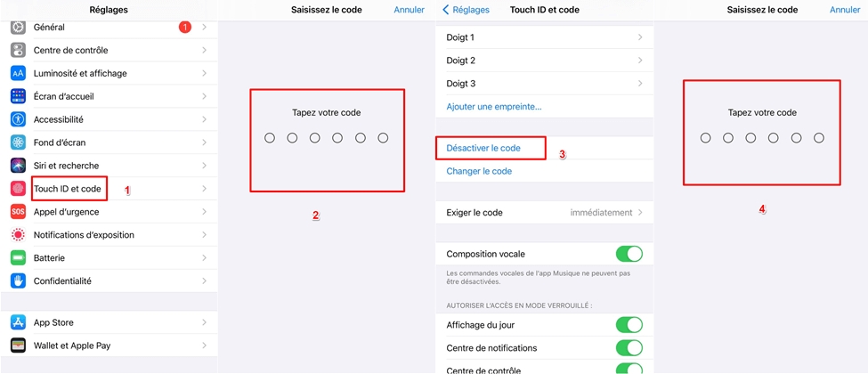
Task: Open the green Batterie icon
Action: coord(18,258)
